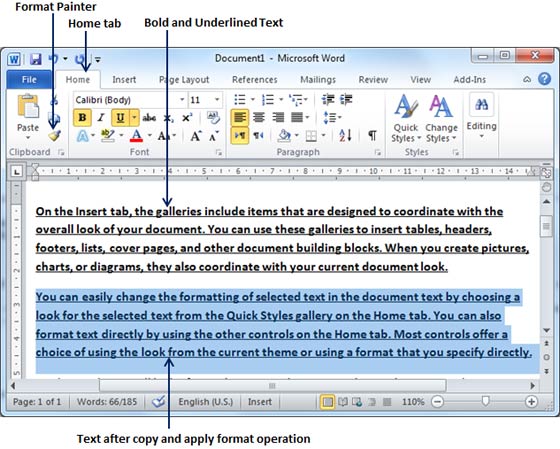Image resolution: width=560 pixels, height=449 pixels.
Task: Apply subscript formatting
Action: [x=169, y=118]
